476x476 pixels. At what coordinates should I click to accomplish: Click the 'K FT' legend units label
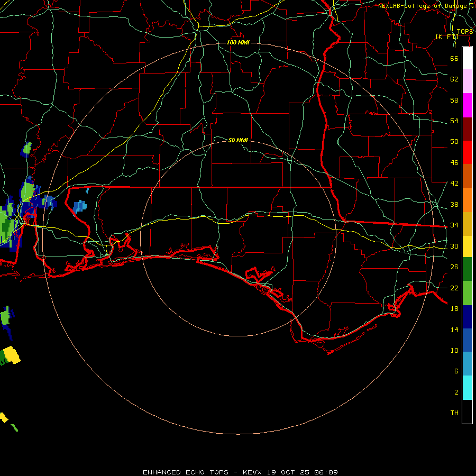[447, 36]
